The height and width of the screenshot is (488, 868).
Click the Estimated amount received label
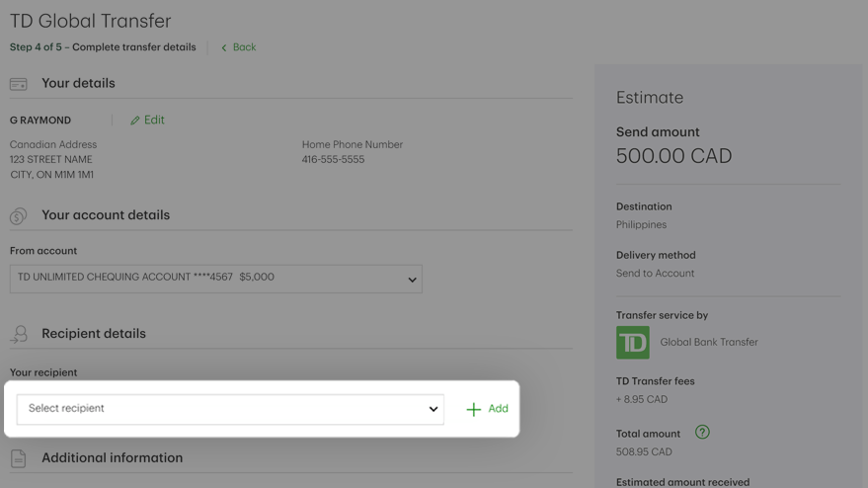pyautogui.click(x=682, y=482)
